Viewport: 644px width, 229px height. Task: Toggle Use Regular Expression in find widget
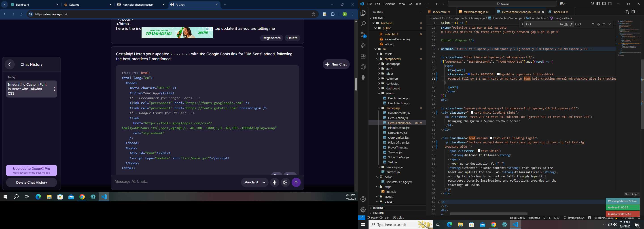[x=571, y=24]
